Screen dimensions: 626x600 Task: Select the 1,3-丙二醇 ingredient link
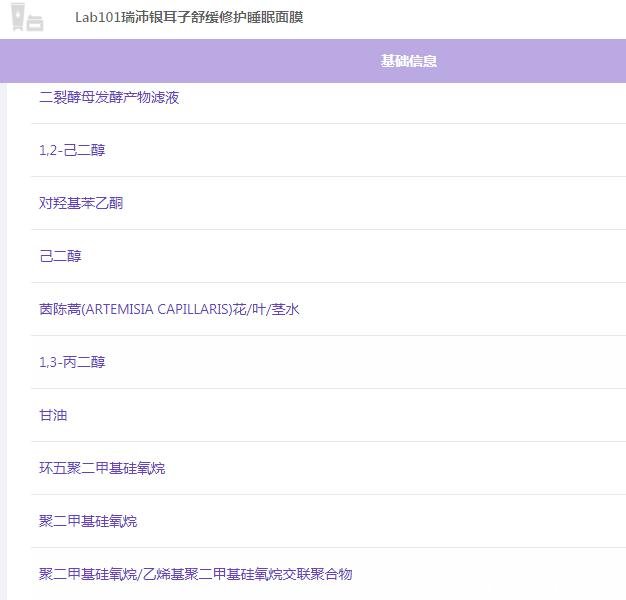(x=72, y=363)
